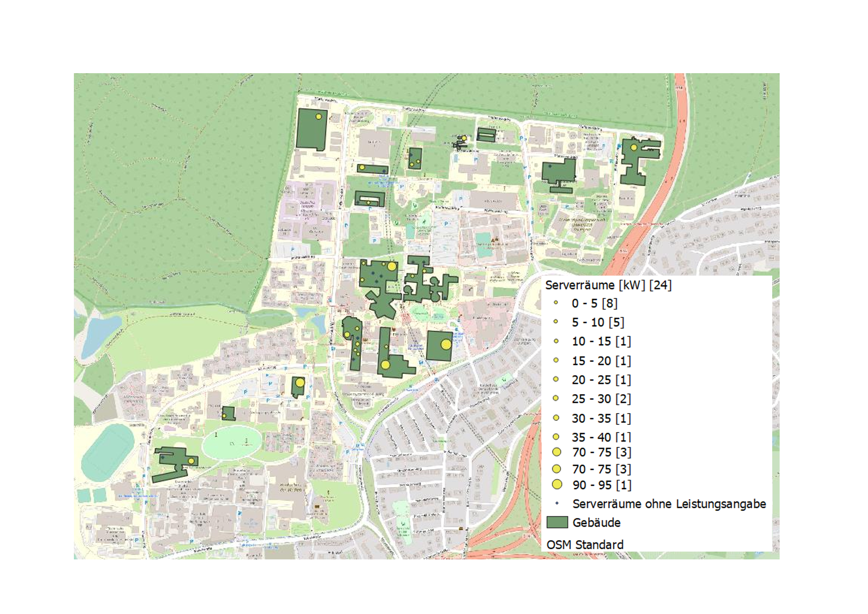Pick the '15 - 20 [1]' legend label
The width and height of the screenshot is (868, 614).
pyautogui.click(x=601, y=361)
